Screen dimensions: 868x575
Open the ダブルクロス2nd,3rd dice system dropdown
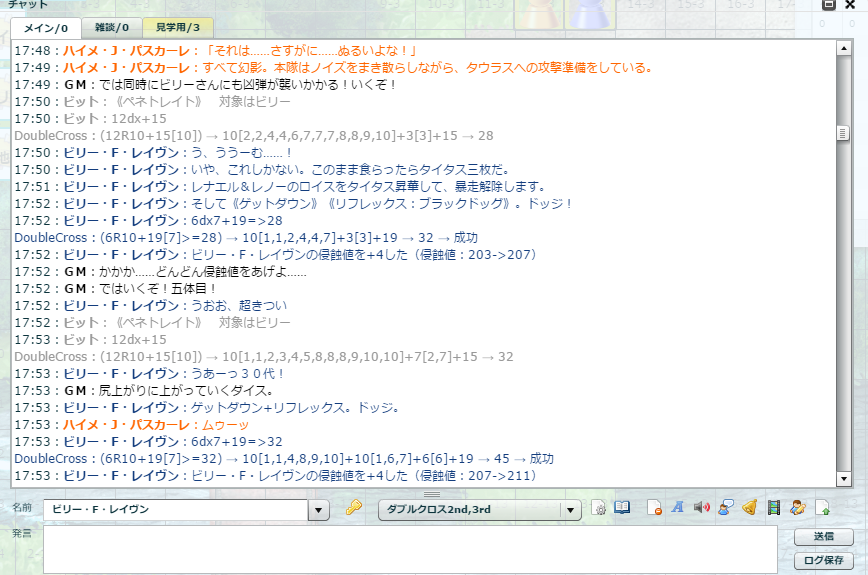tap(571, 510)
